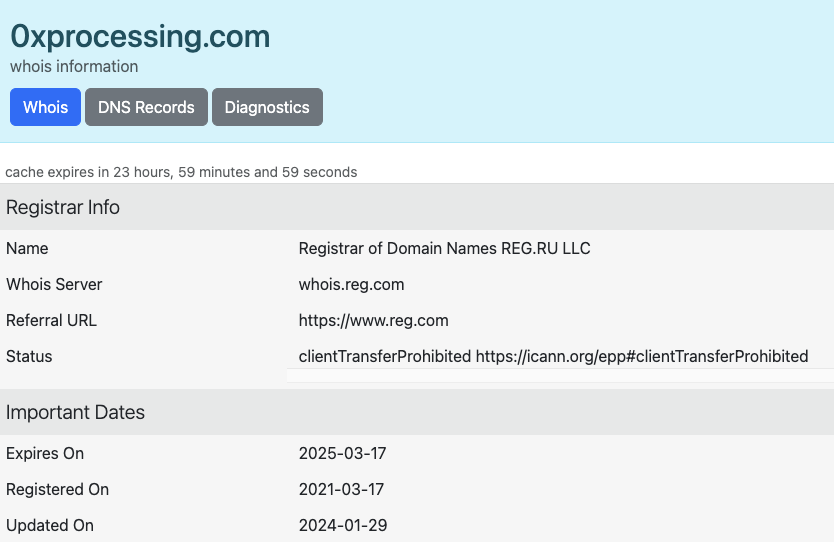This screenshot has height=542, width=834.
Task: Open the Diagnostics tab
Action: (x=267, y=107)
